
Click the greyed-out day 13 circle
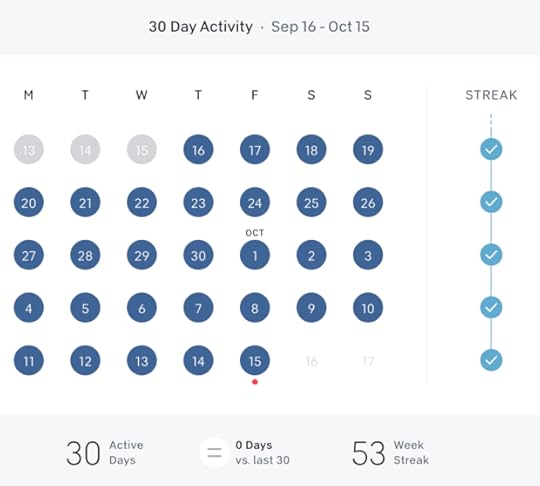pyautogui.click(x=29, y=149)
